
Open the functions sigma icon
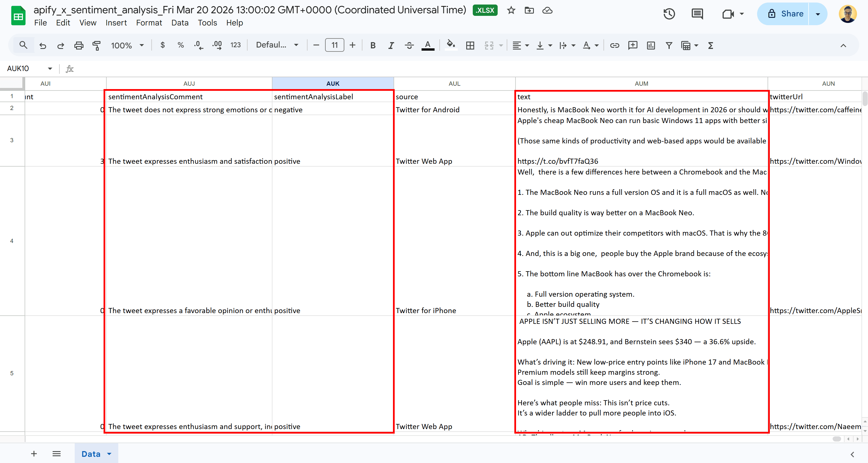pyautogui.click(x=710, y=46)
